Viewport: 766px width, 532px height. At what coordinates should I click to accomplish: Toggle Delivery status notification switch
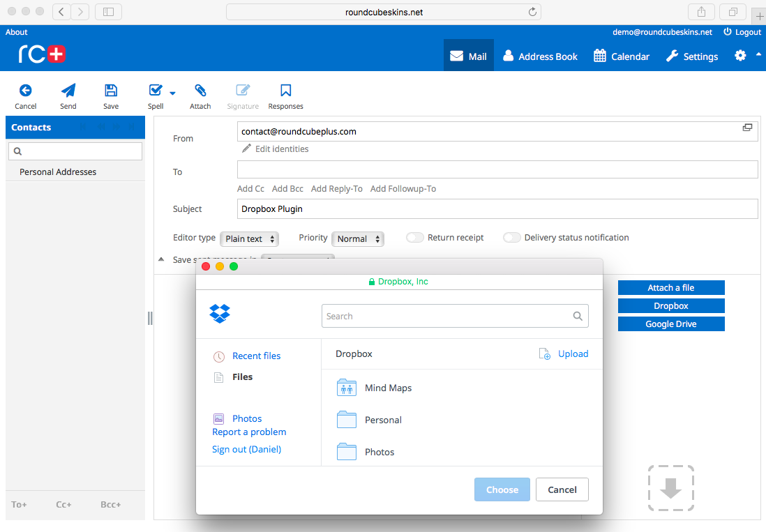[x=511, y=237]
